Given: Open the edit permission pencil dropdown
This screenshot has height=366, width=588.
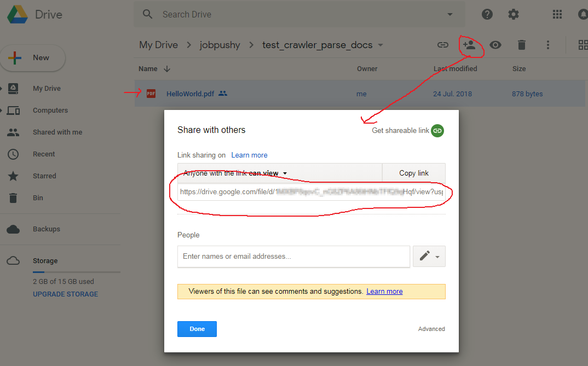Looking at the screenshot, I should (x=429, y=256).
